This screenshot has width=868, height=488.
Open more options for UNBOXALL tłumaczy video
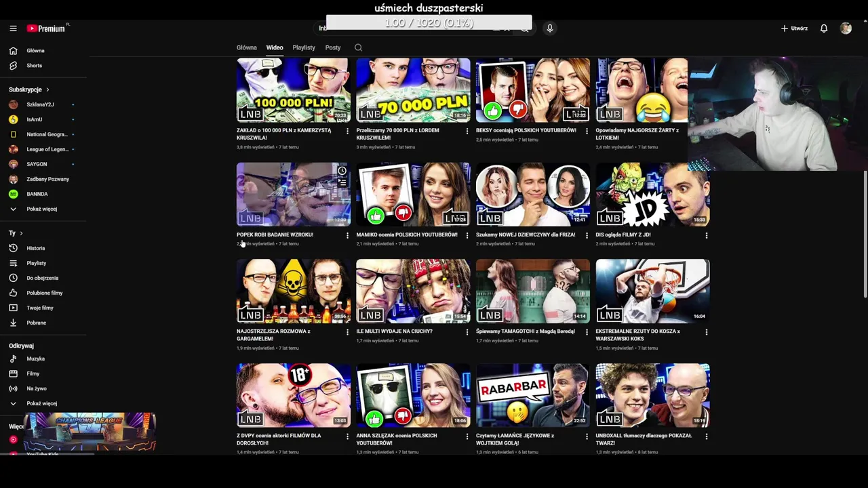click(707, 436)
